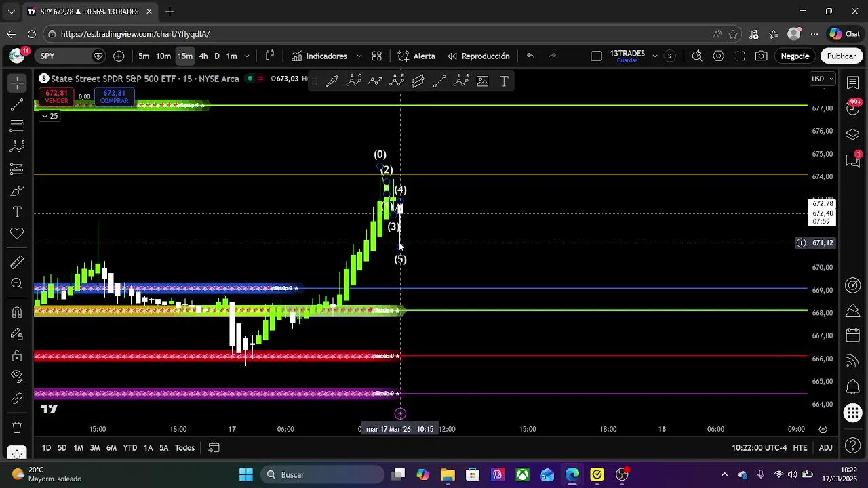Select the crosshair cursor tool in left sidebar
This screenshot has width=868, height=488.
pyautogui.click(x=17, y=83)
